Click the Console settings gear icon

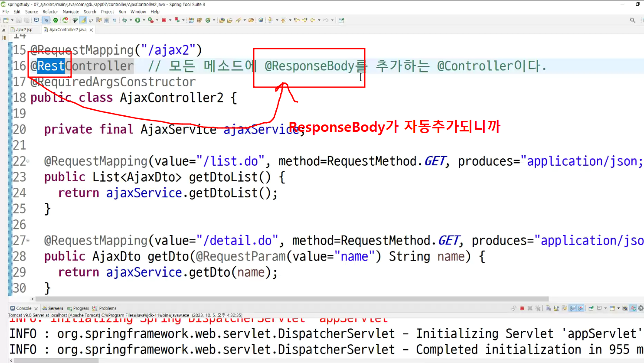[641, 308]
